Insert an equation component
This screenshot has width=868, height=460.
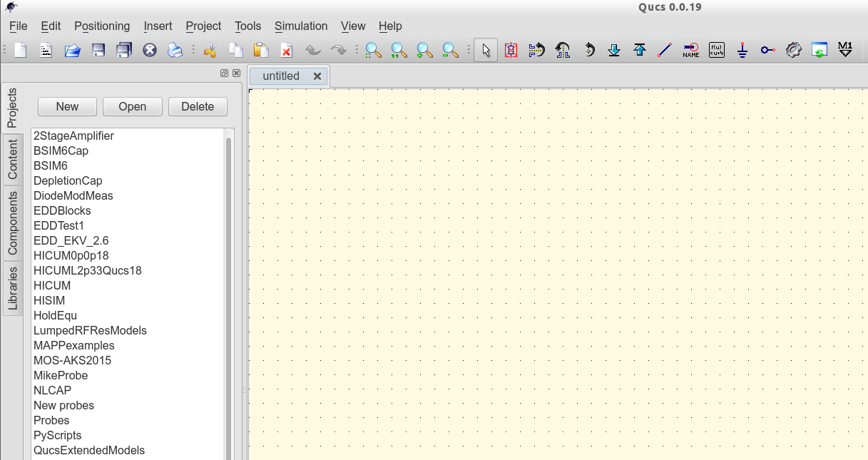point(717,50)
